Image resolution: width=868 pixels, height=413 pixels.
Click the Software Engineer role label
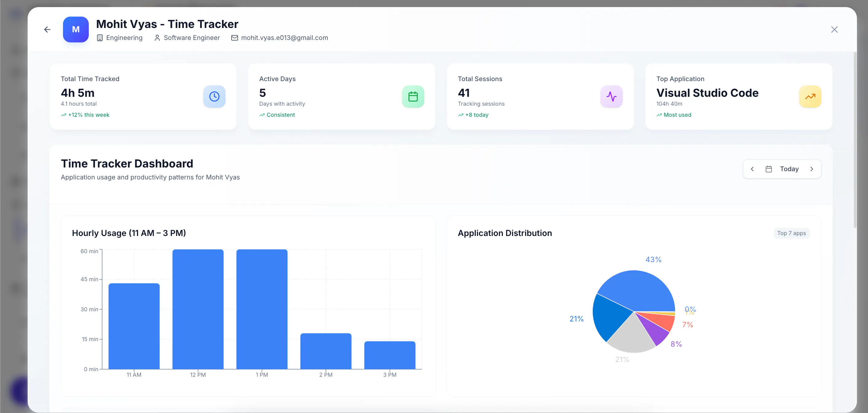[x=192, y=38]
